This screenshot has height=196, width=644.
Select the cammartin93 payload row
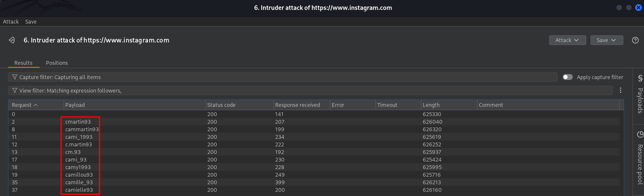pyautogui.click(x=314, y=129)
